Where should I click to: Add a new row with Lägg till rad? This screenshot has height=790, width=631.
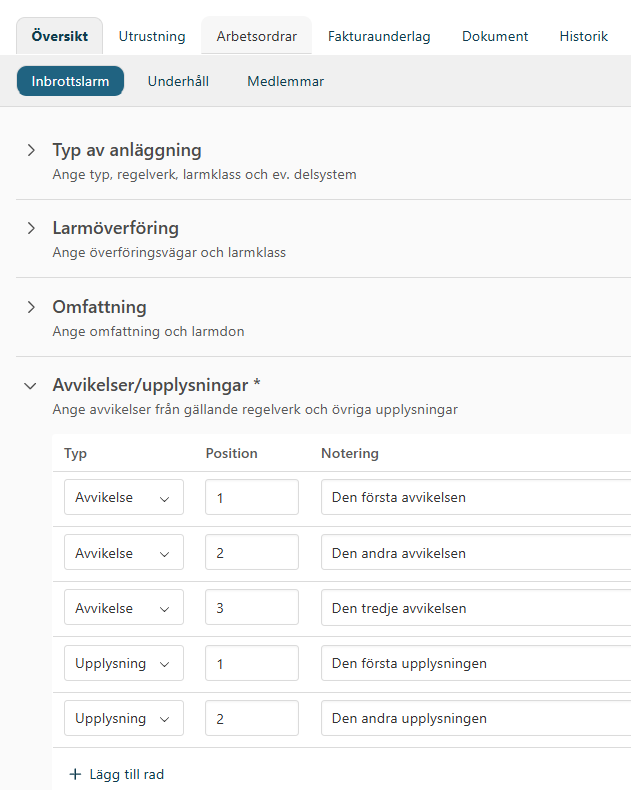click(126, 774)
